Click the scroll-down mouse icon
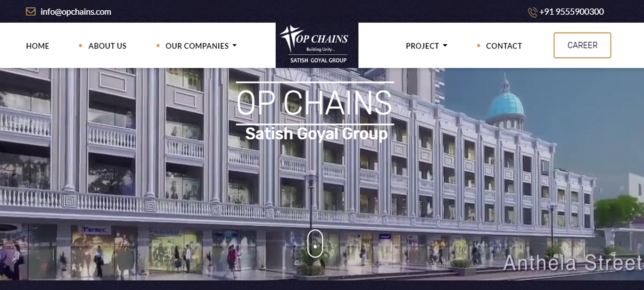The image size is (644, 290). click(315, 243)
